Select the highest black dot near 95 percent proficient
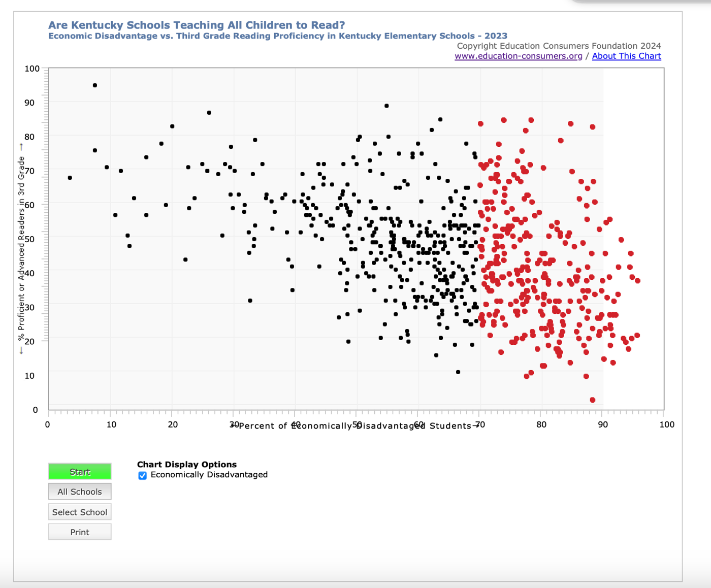Screen dimensions: 711x588 95,85
